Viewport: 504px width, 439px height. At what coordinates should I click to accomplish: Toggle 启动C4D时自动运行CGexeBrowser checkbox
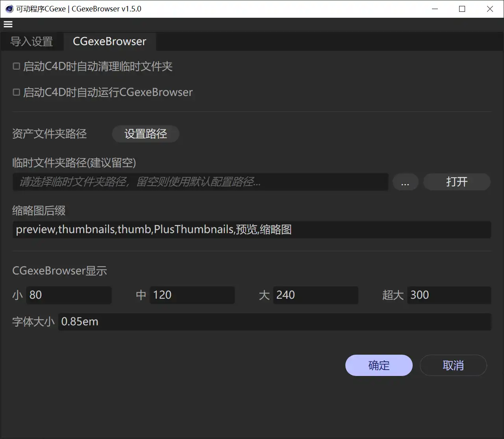coord(17,92)
